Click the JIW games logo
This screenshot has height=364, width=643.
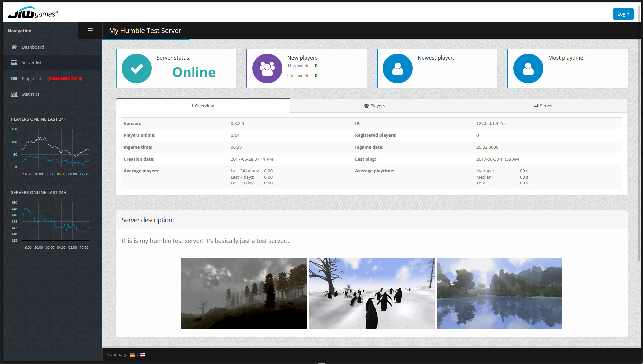(33, 13)
